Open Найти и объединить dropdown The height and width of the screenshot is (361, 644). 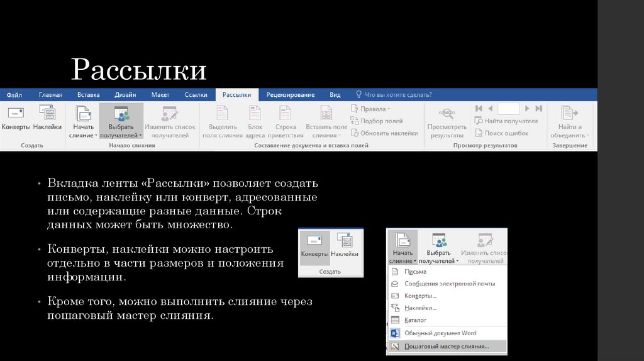(x=570, y=121)
